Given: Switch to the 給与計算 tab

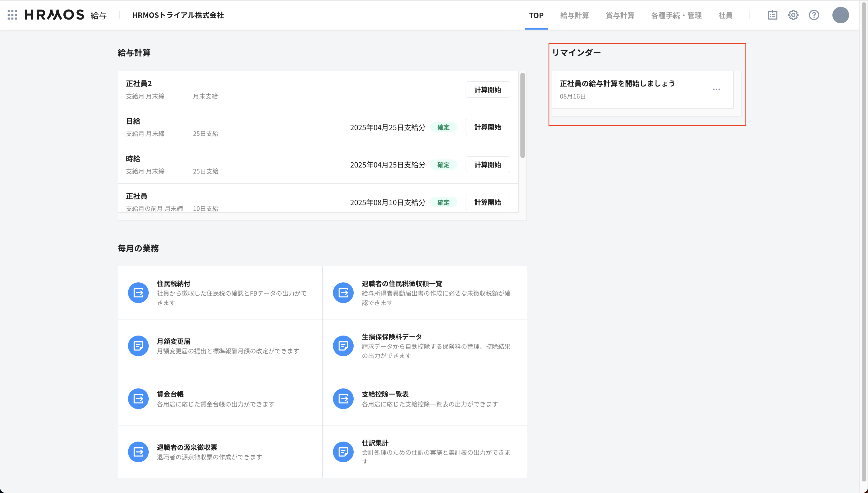Looking at the screenshot, I should 574,16.
